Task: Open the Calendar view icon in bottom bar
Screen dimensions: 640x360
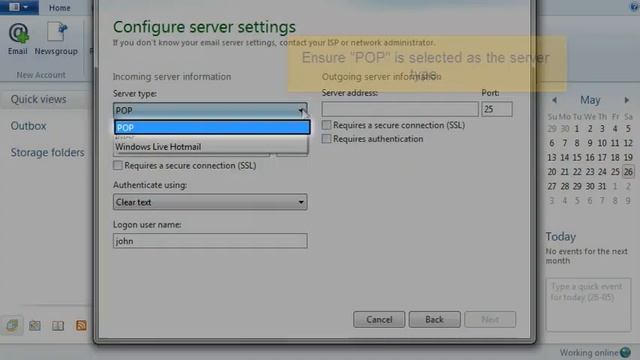Action: [35, 325]
